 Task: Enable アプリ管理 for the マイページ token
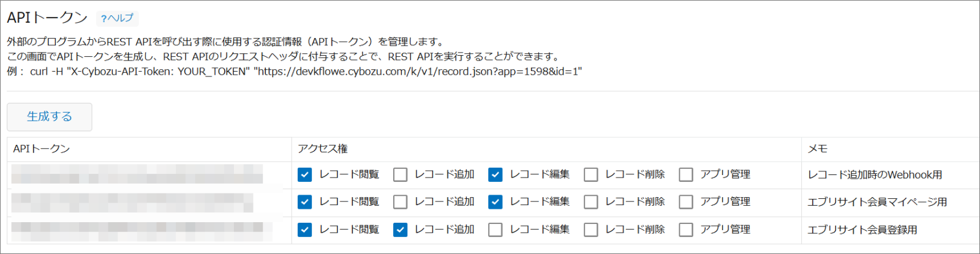(x=686, y=201)
